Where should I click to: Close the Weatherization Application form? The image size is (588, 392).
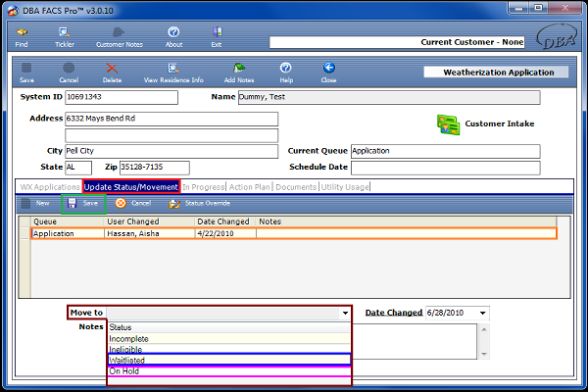(x=329, y=73)
